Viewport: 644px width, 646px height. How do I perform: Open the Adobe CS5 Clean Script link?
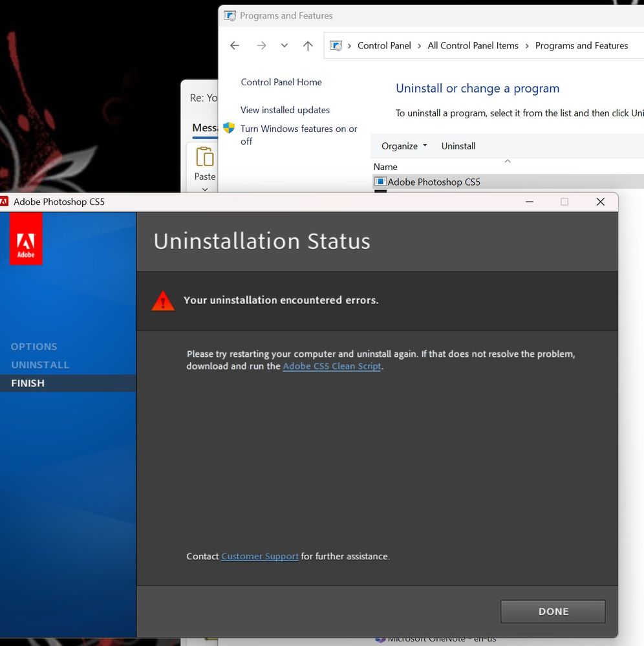coord(332,365)
